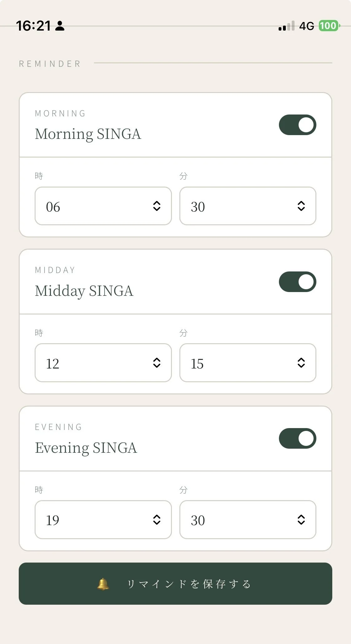Disable the Morning SINGA reminder toggle
The height and width of the screenshot is (644, 351).
[x=297, y=125]
